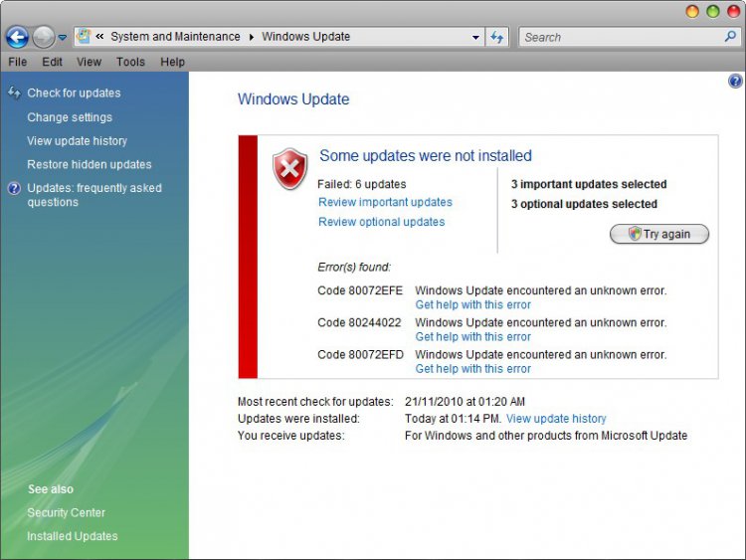
Task: Click '3 optional updates selected' text
Action: pos(584,204)
